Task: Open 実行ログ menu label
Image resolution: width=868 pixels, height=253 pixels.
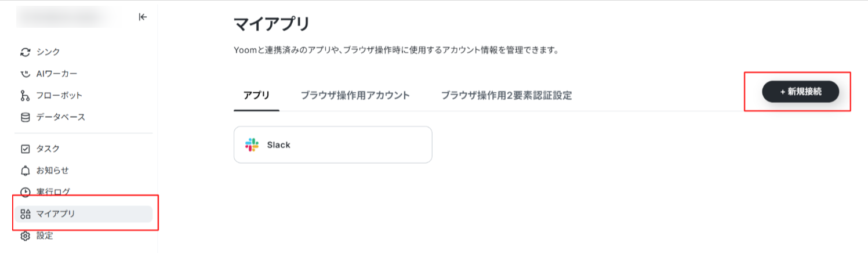Action: (53, 192)
